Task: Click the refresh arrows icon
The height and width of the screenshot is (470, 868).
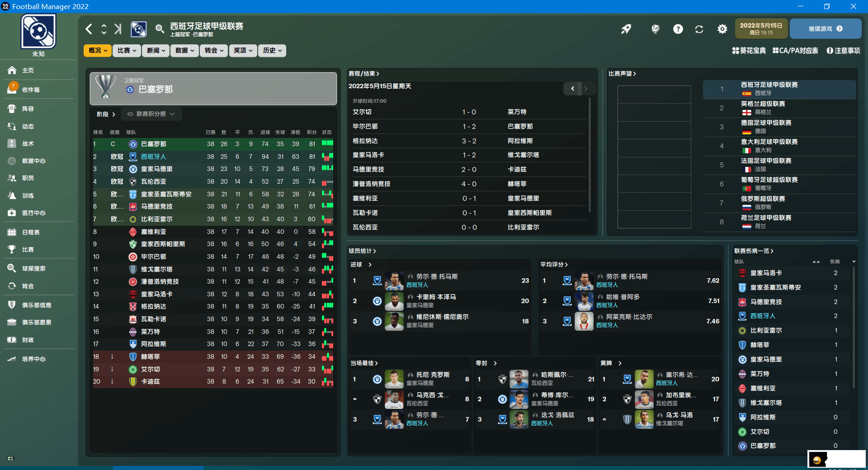Action: [699, 29]
